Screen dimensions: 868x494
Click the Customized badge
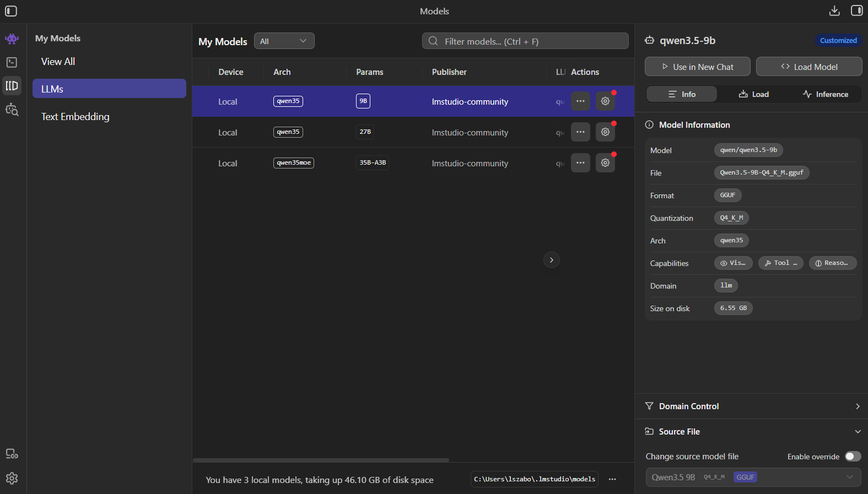[838, 40]
